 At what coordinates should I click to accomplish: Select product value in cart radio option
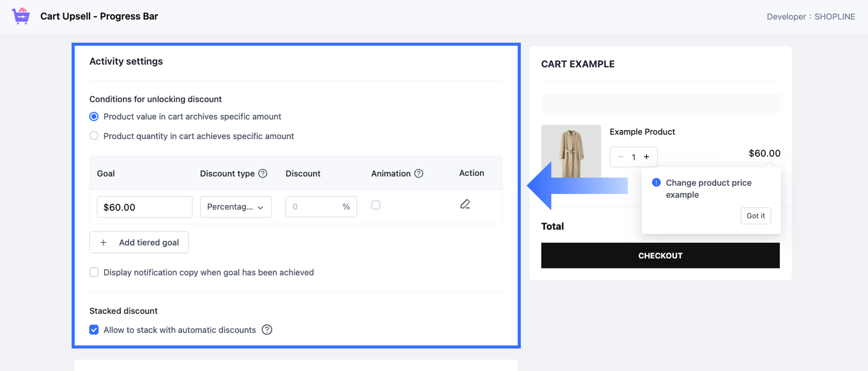[94, 117]
